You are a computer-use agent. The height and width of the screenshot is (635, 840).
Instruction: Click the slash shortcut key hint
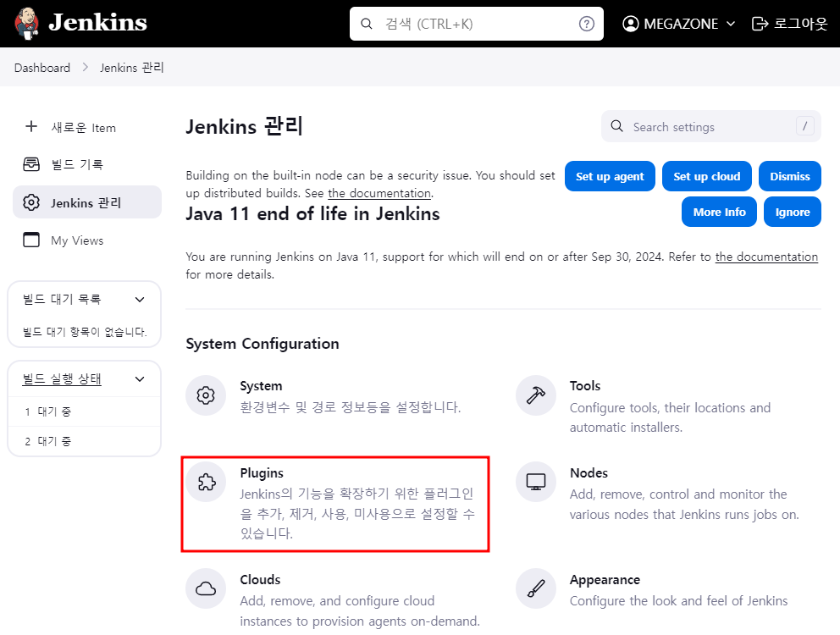click(x=804, y=126)
